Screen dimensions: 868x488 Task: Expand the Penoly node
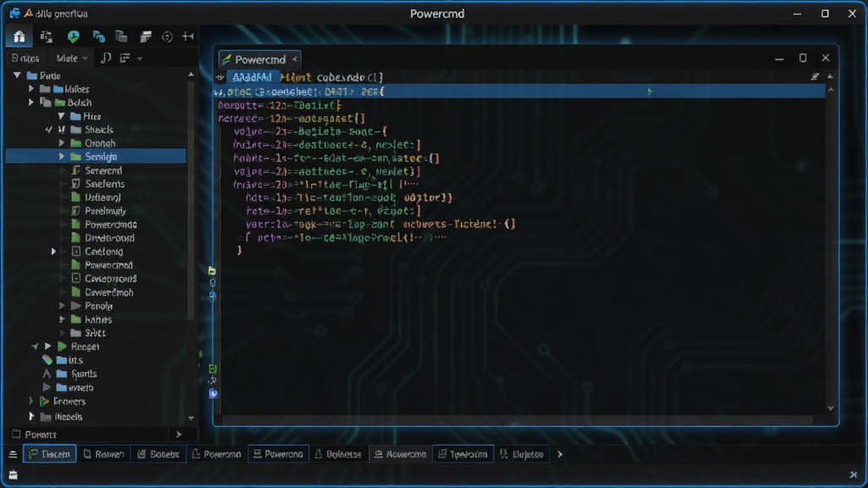coord(61,305)
